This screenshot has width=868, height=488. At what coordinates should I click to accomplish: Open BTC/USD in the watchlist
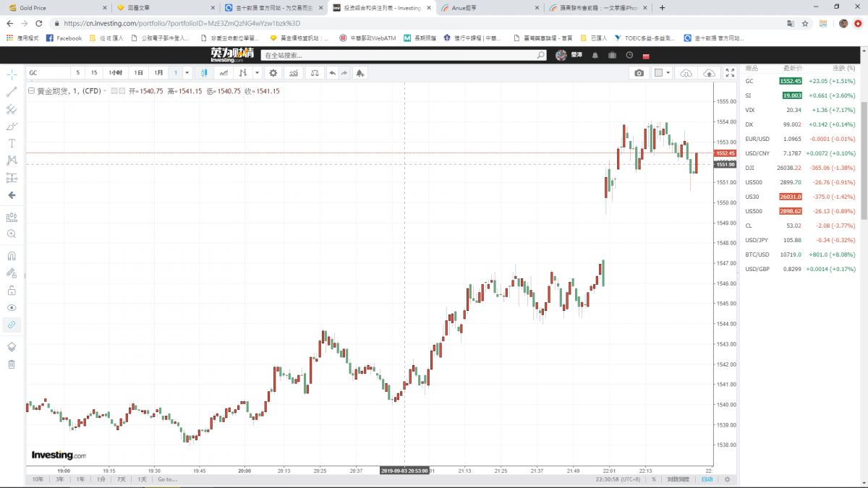pos(759,254)
